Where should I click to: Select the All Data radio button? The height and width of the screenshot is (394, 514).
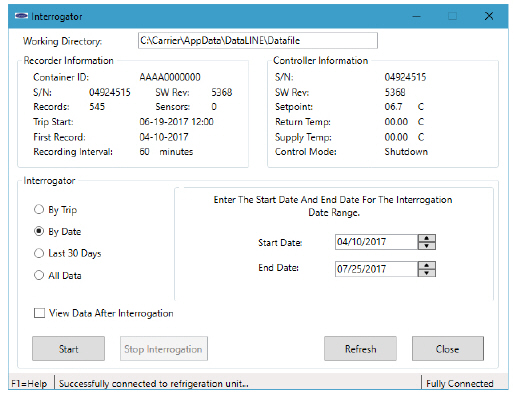pyautogui.click(x=39, y=275)
